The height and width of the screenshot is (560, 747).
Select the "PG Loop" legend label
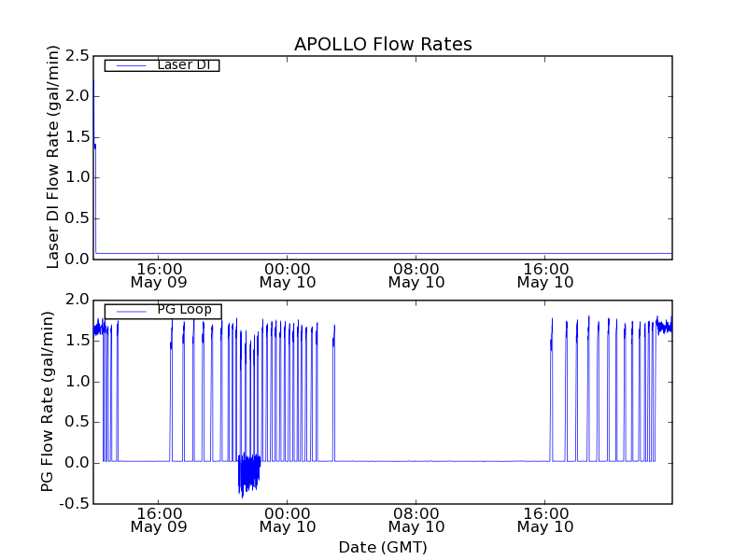coord(184,310)
